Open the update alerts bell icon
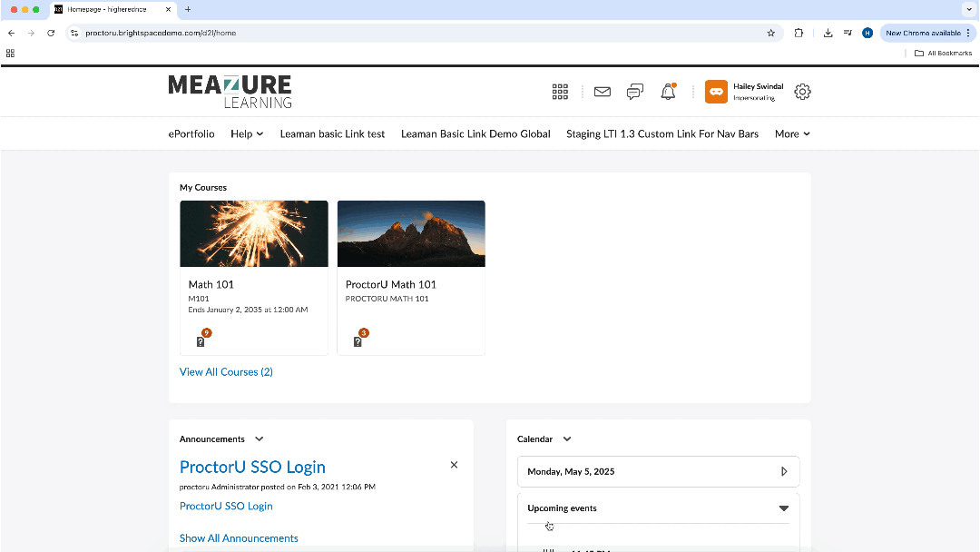 668,92
